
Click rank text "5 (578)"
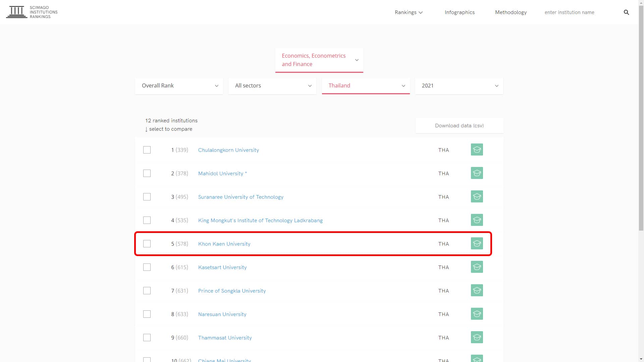pyautogui.click(x=179, y=244)
